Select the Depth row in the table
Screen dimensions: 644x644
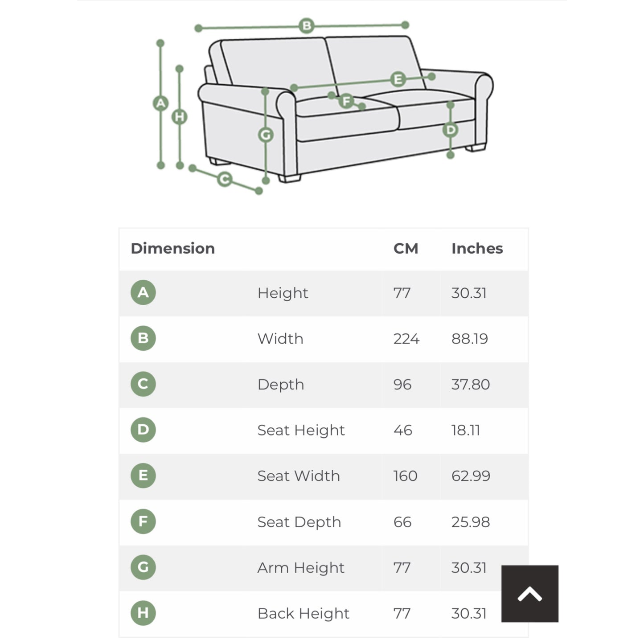coord(281,384)
